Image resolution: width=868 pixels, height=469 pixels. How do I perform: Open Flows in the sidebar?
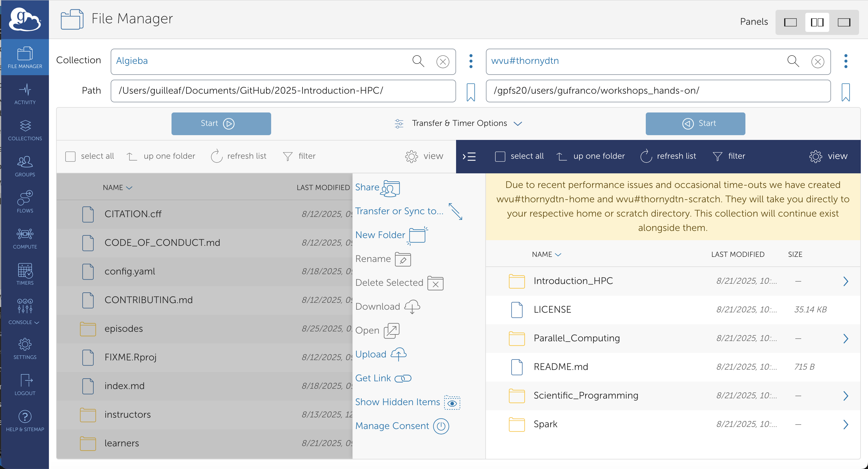pos(25,202)
